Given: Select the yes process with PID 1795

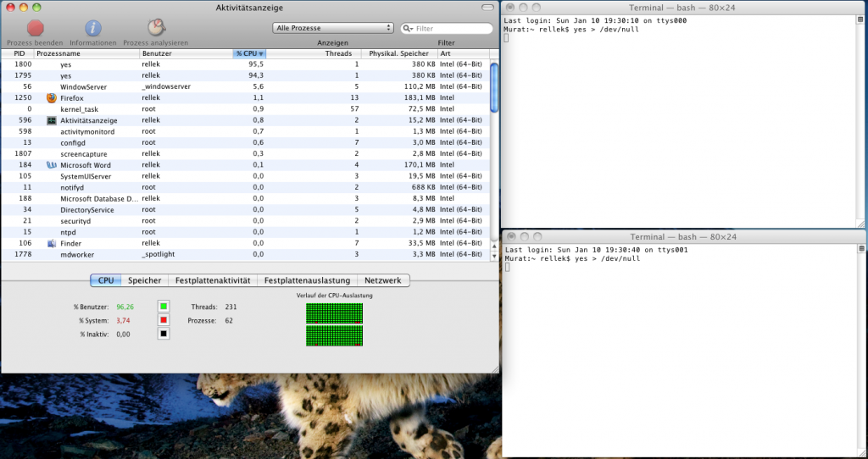Looking at the screenshot, I should (x=245, y=75).
